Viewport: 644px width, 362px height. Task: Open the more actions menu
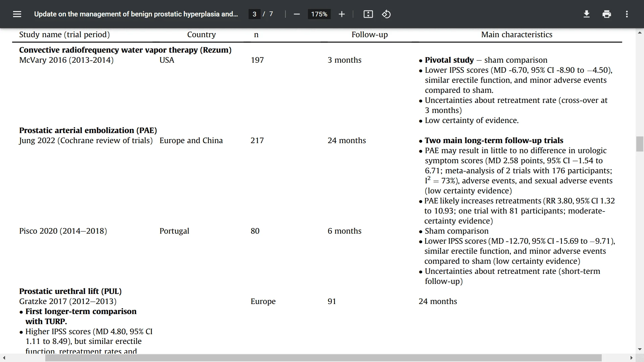point(627,14)
